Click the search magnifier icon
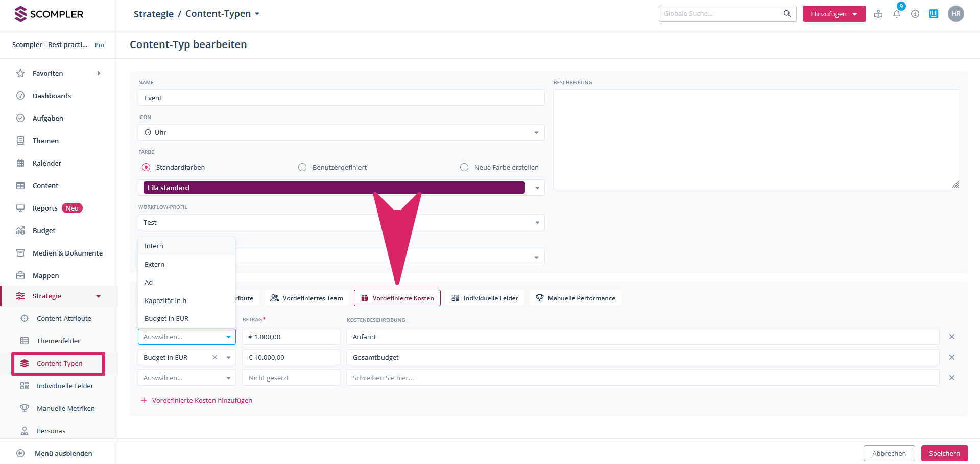980x464 pixels. click(787, 14)
